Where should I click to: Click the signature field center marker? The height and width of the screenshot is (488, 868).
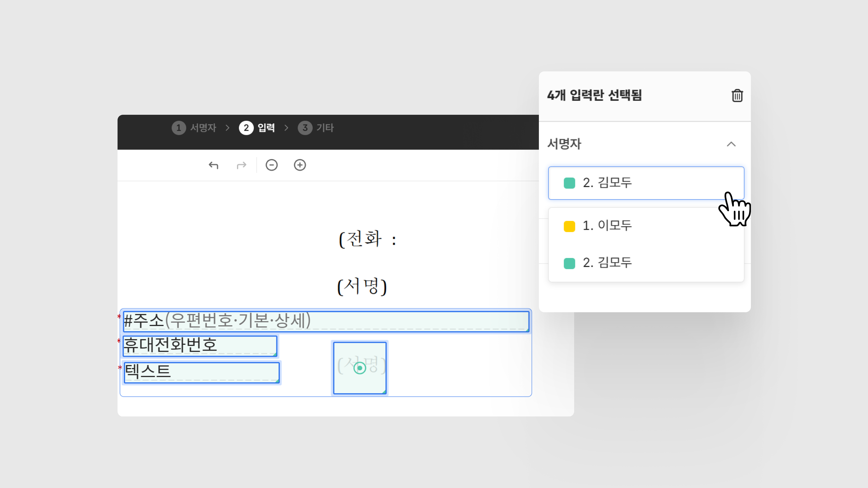(x=360, y=368)
